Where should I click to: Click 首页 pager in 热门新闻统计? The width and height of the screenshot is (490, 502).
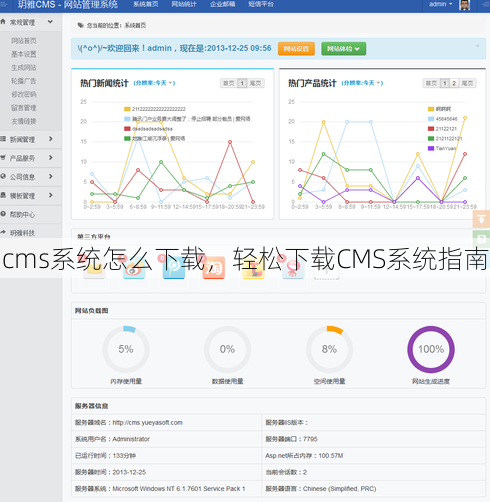pyautogui.click(x=229, y=83)
